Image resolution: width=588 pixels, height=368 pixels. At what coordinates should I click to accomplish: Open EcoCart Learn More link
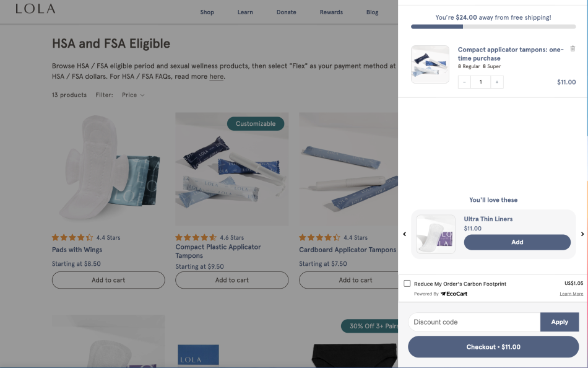point(571,294)
